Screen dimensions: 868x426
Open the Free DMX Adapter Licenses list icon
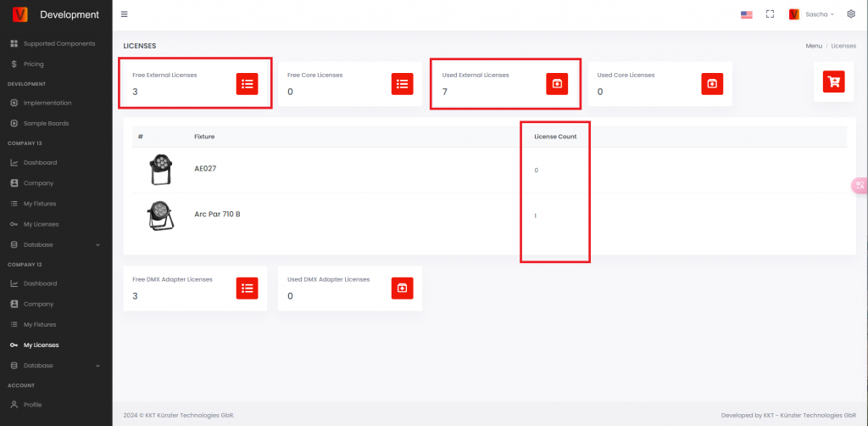tap(247, 288)
